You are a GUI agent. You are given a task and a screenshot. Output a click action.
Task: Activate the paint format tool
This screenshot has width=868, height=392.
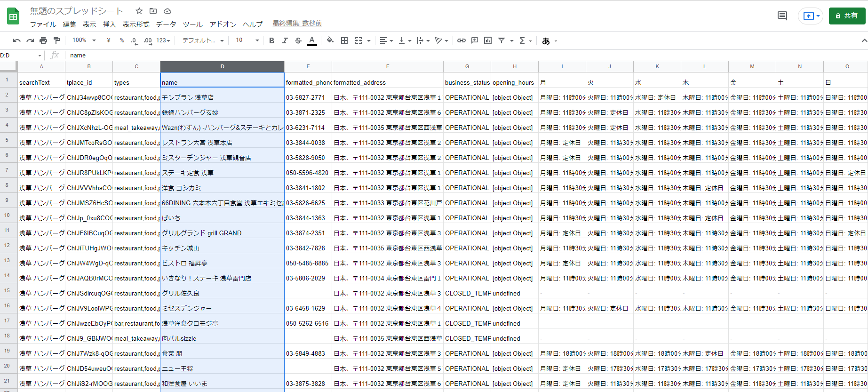(x=57, y=40)
